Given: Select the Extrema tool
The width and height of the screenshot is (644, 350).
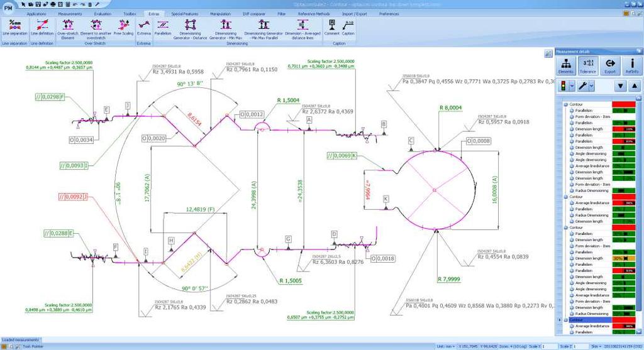Looking at the screenshot, I should [x=144, y=27].
